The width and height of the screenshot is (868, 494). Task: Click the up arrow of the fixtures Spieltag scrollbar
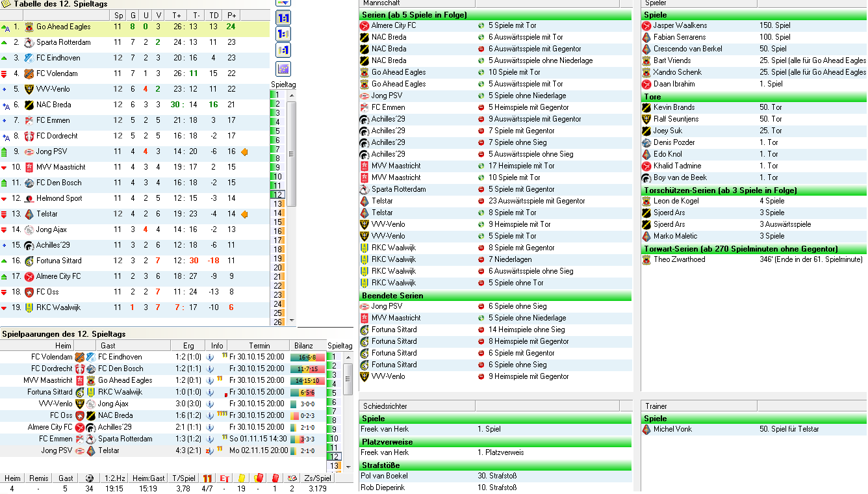click(348, 357)
